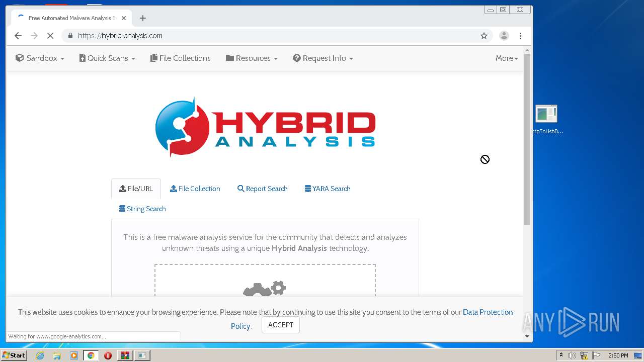Show hidden system tray icons
The width and height of the screenshot is (644, 362).
tap(561, 355)
